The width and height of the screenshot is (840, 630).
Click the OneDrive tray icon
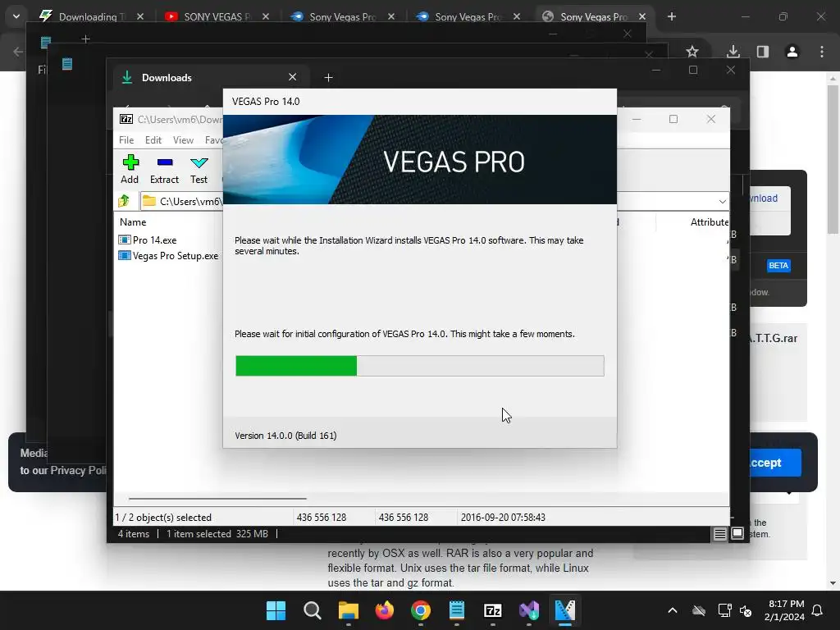699,610
